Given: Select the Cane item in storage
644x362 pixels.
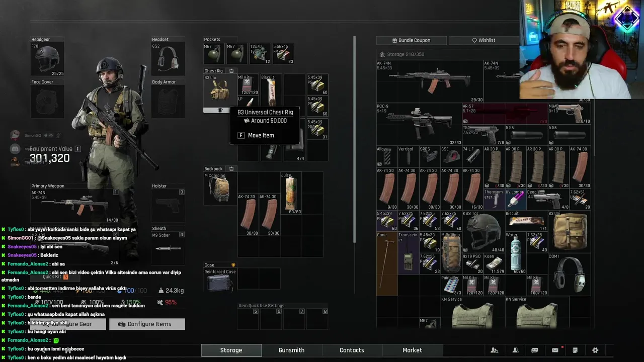Looking at the screenshot, I should click(x=387, y=263).
